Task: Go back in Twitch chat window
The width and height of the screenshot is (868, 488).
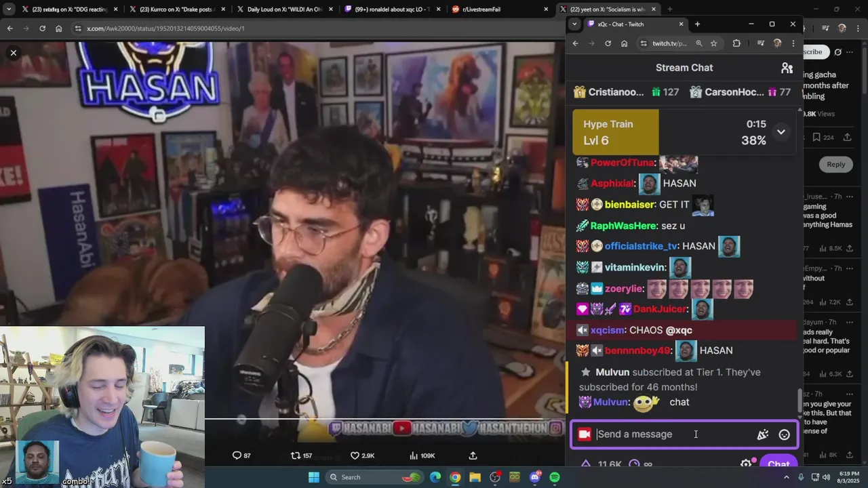Action: coord(575,43)
